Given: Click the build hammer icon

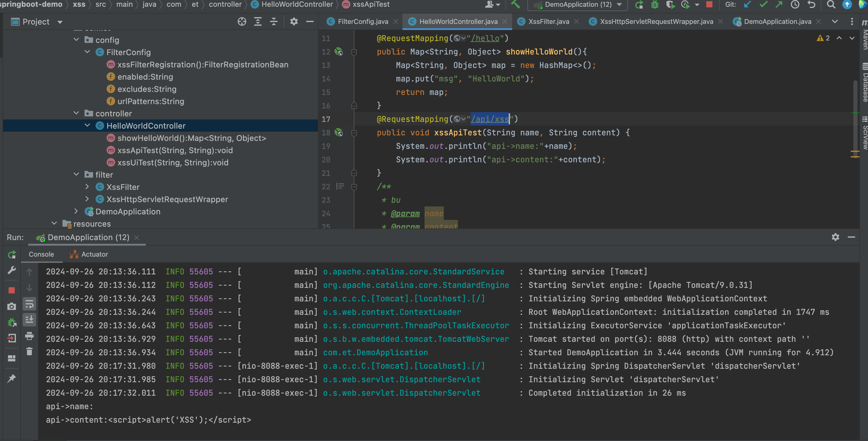Looking at the screenshot, I should click(515, 5).
